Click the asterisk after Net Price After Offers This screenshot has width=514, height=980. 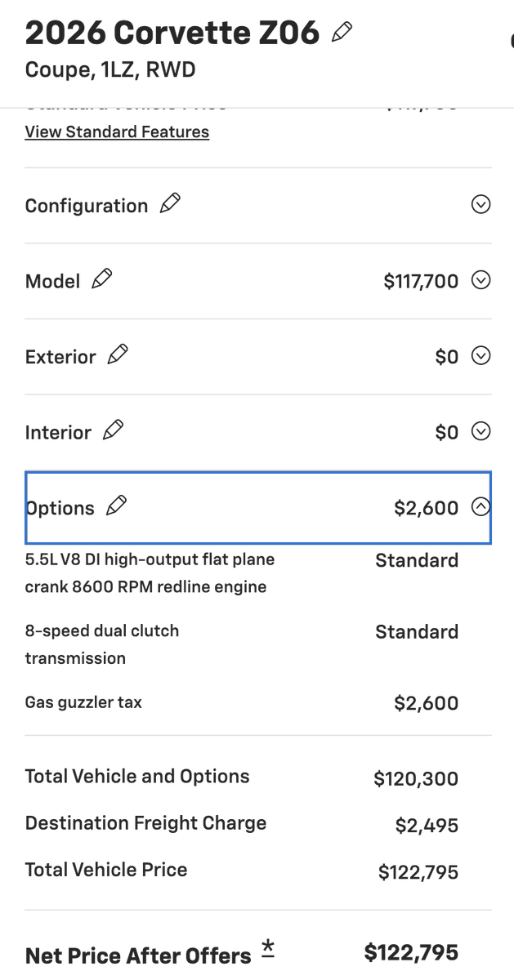pos(268,949)
